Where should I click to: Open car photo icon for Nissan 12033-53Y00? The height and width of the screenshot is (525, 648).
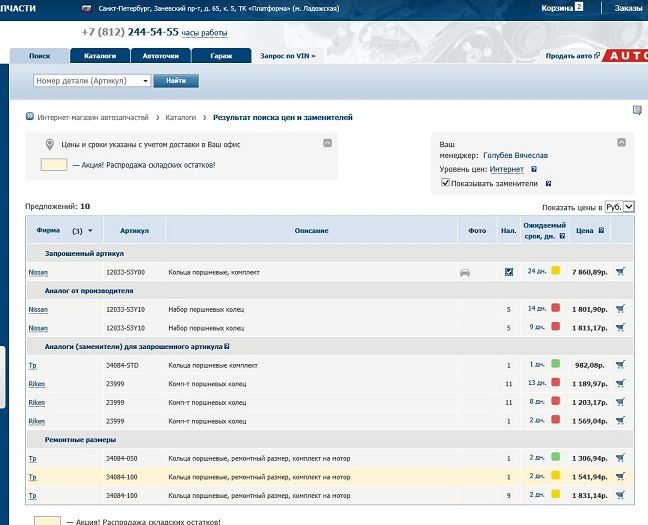pos(464,272)
